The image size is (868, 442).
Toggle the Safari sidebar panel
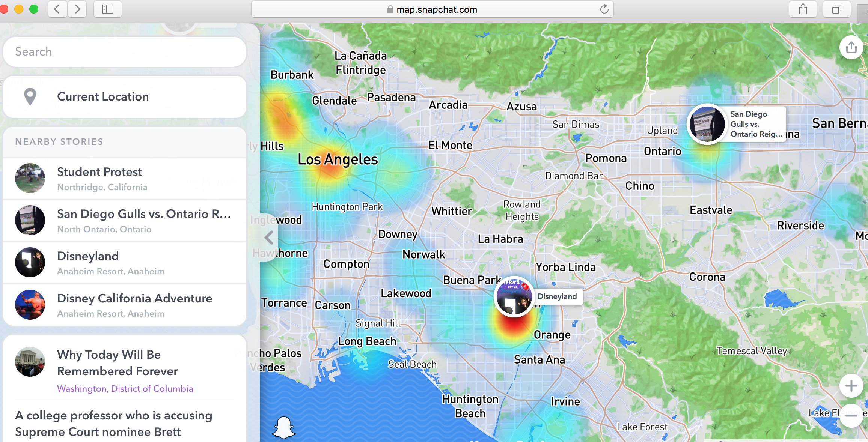click(107, 9)
